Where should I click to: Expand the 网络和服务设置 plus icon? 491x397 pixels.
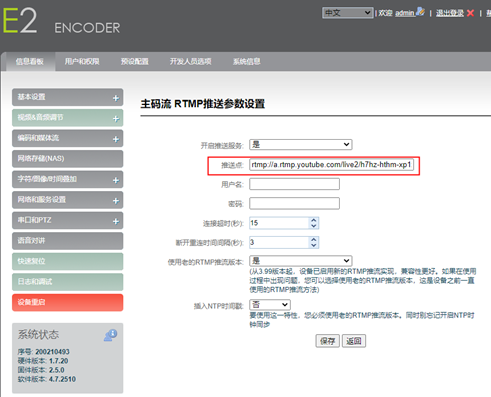[x=116, y=201]
